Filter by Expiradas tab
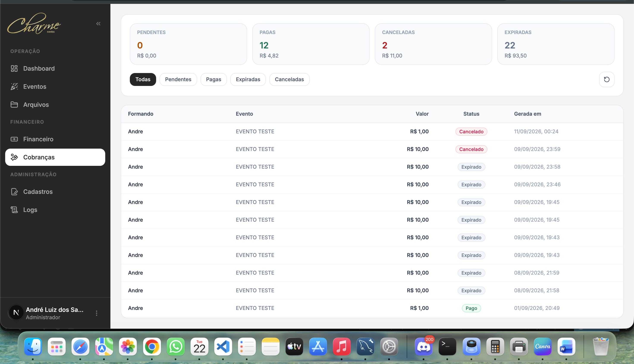Screen dimensions: 634x364 point(248,79)
